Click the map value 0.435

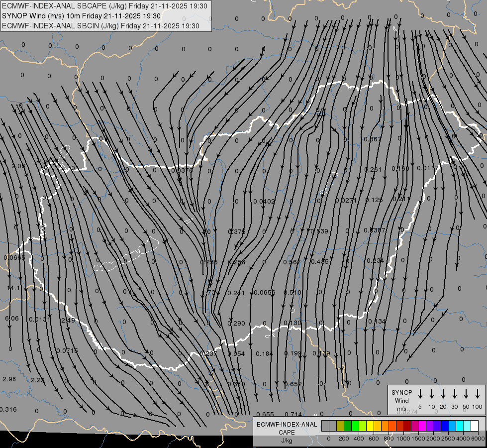[x=319, y=261]
